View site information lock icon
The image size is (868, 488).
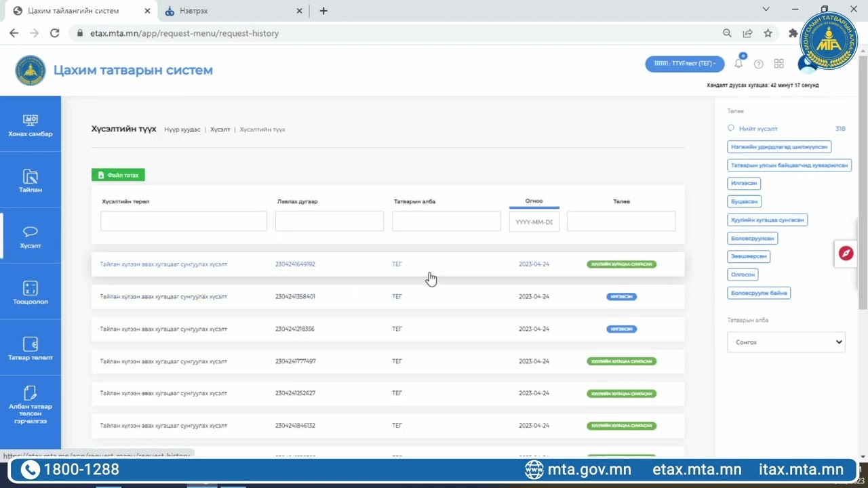(79, 33)
